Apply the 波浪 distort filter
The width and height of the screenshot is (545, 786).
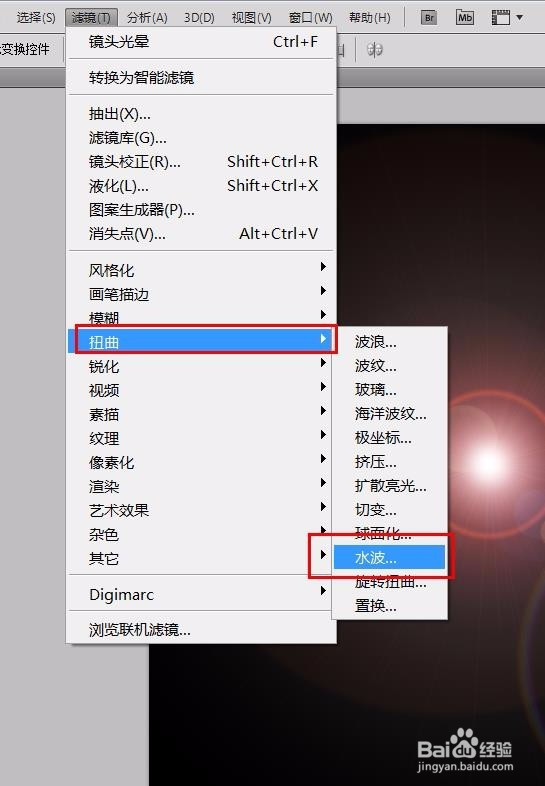[x=390, y=342]
